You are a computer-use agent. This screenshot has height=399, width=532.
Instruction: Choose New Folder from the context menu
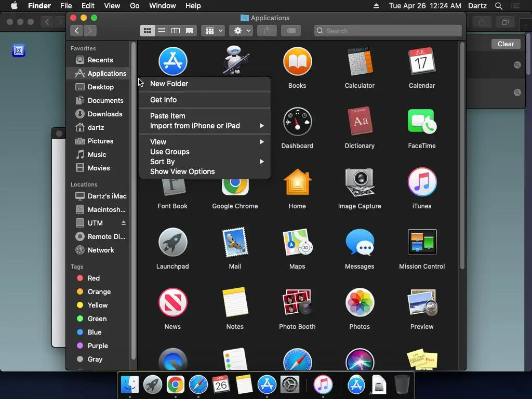pyautogui.click(x=205, y=84)
